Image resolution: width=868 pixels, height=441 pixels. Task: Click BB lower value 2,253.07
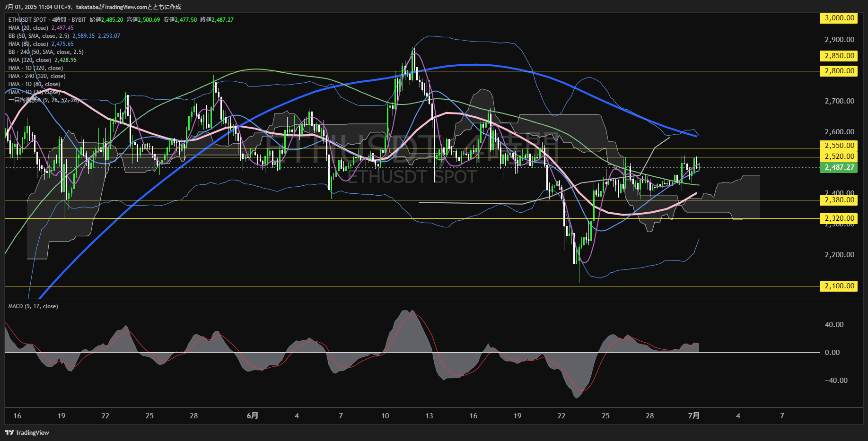[109, 36]
